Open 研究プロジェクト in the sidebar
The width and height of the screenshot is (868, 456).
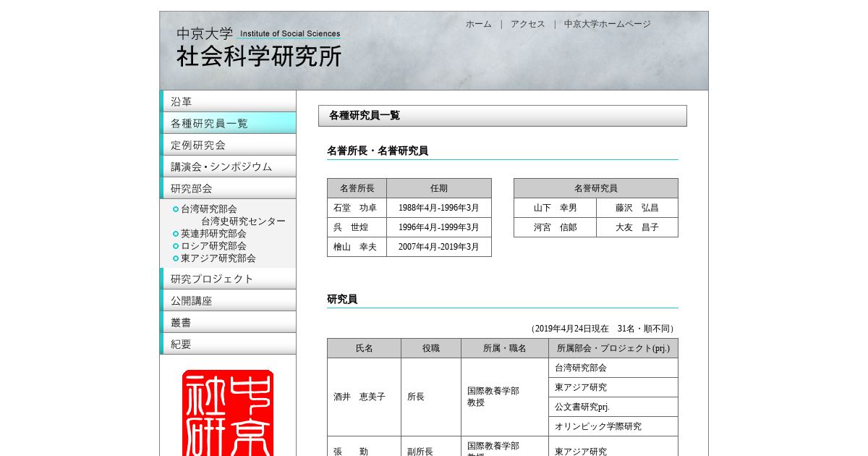pos(228,279)
